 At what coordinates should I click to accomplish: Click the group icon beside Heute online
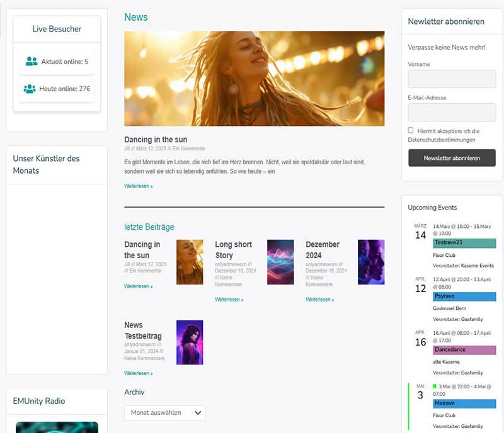(30, 89)
